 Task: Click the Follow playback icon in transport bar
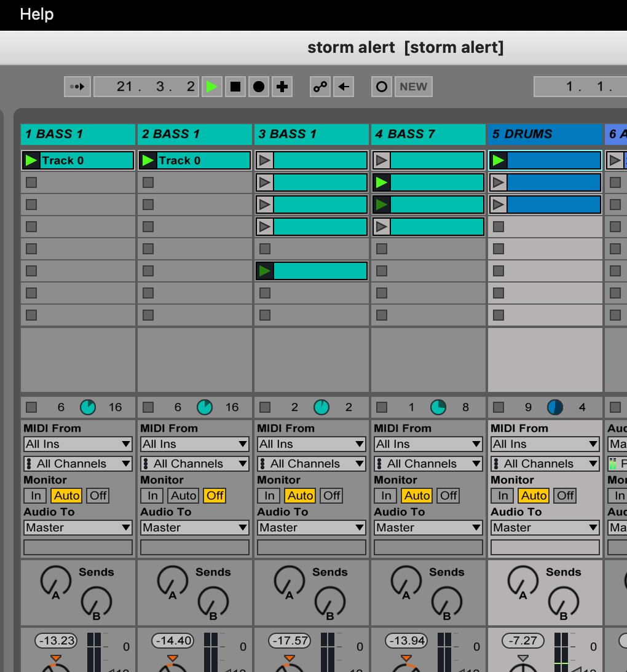pyautogui.click(x=77, y=87)
